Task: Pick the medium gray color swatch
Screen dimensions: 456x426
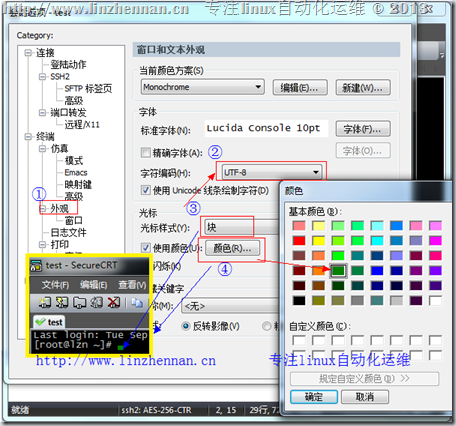Action: click(357, 301)
